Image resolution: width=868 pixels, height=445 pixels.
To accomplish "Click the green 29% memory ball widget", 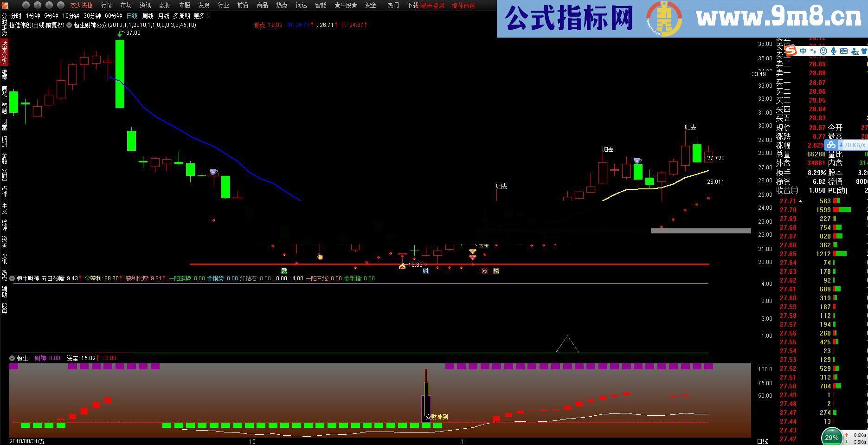I will [832, 437].
